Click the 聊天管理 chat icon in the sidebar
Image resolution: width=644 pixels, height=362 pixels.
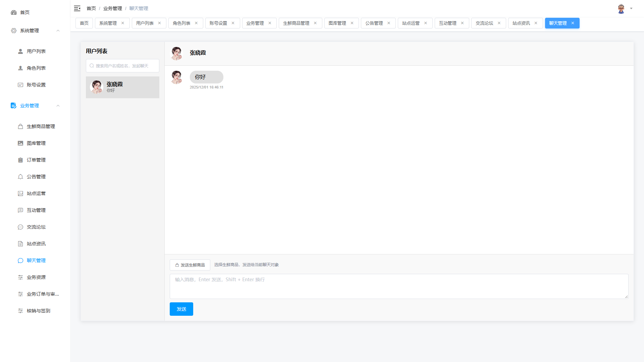tap(20, 260)
